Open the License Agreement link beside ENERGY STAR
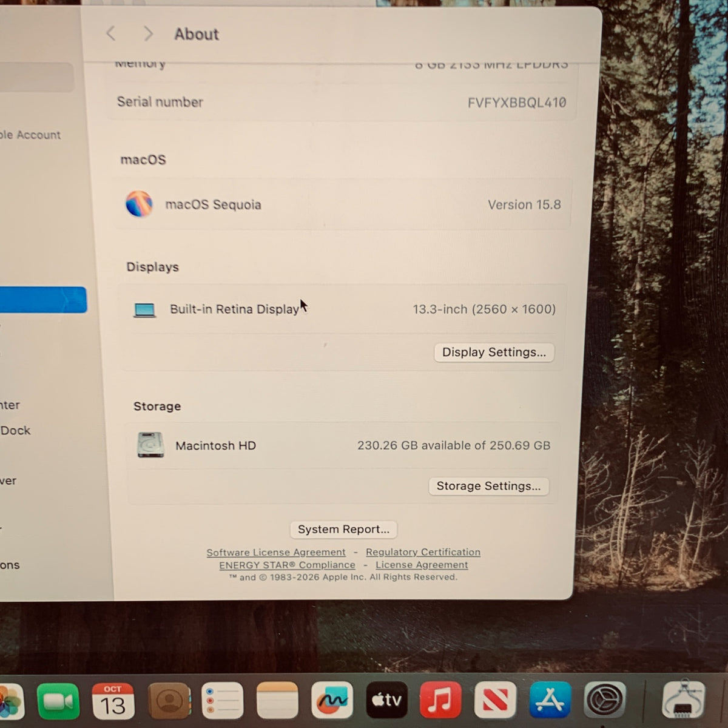 (x=422, y=565)
